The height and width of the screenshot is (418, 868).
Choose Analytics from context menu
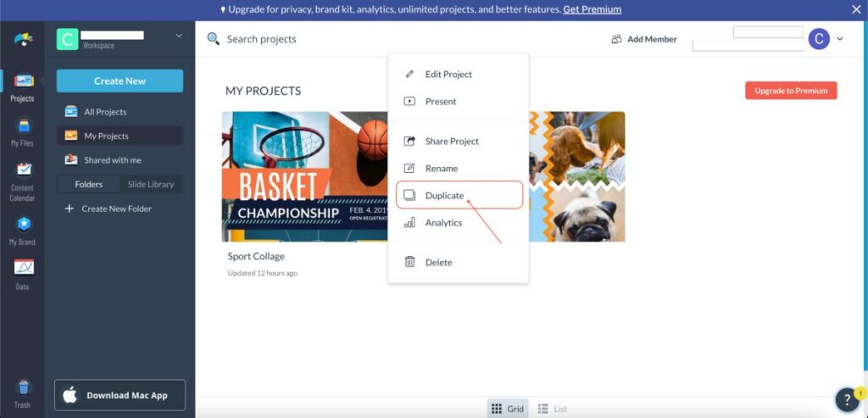pos(459,222)
